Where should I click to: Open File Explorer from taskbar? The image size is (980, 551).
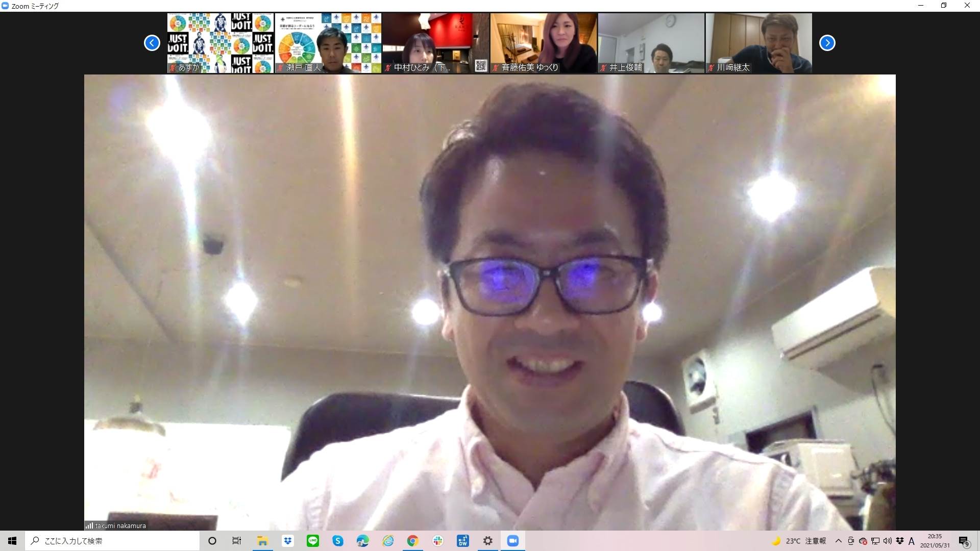pos(262,541)
